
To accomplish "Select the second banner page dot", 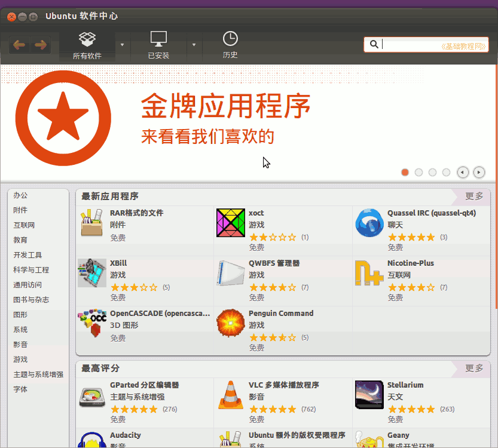I will tap(418, 172).
